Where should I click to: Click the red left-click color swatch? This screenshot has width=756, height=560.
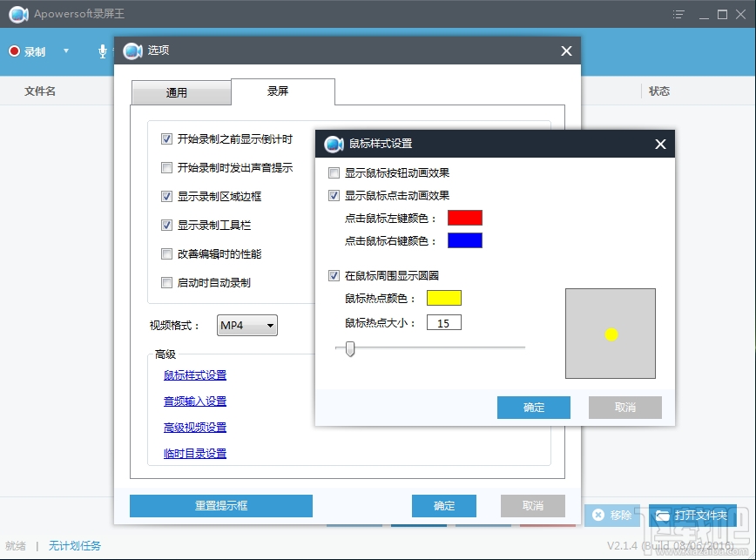click(465, 216)
